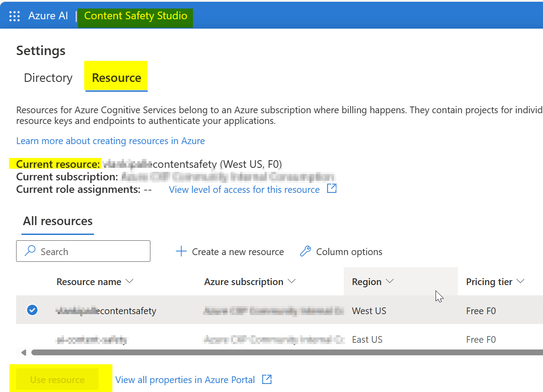543x392 pixels.
Task: Click View level of access for this resource
Action: tap(244, 190)
